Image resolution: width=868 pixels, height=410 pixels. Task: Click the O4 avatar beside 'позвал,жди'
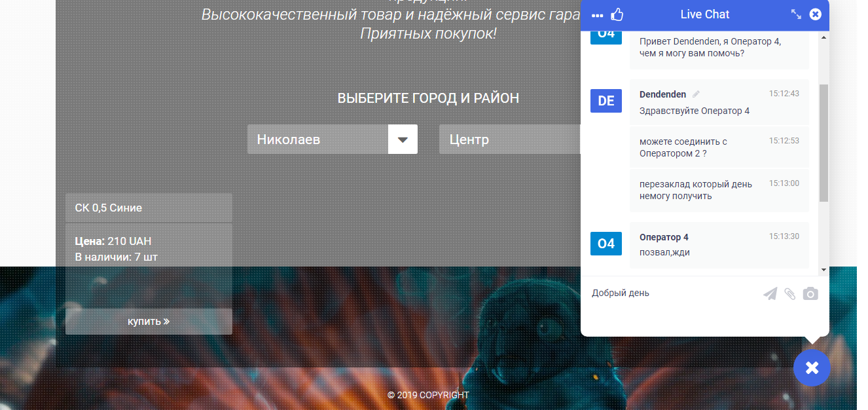click(x=606, y=244)
